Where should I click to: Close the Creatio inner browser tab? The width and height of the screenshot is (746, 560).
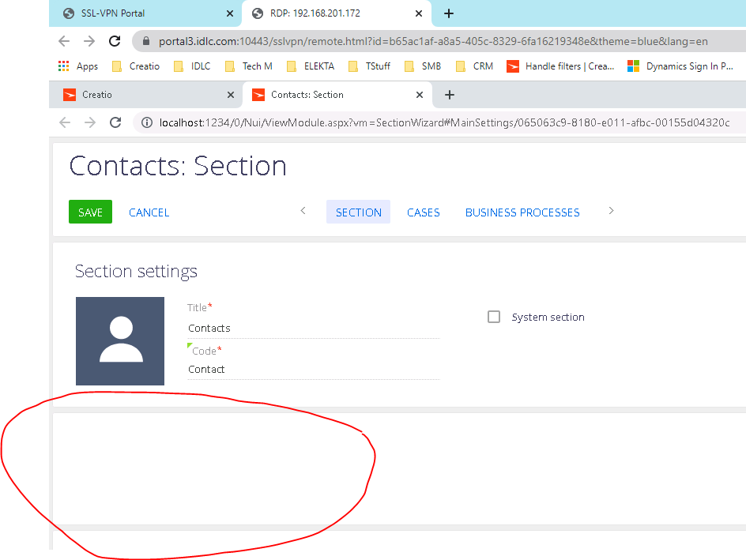point(231,95)
